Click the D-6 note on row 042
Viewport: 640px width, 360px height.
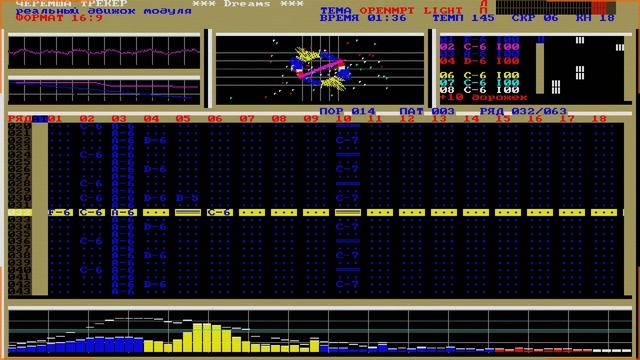tap(156, 284)
